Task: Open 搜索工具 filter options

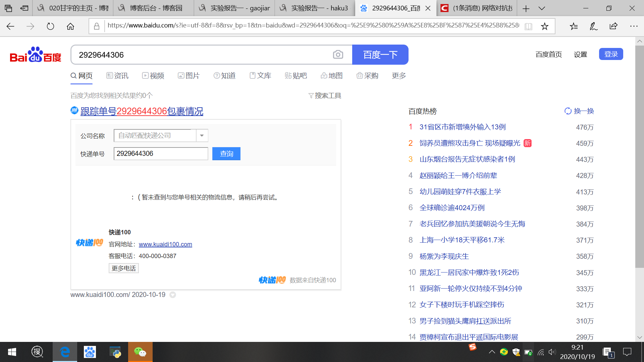Action: coord(325,96)
